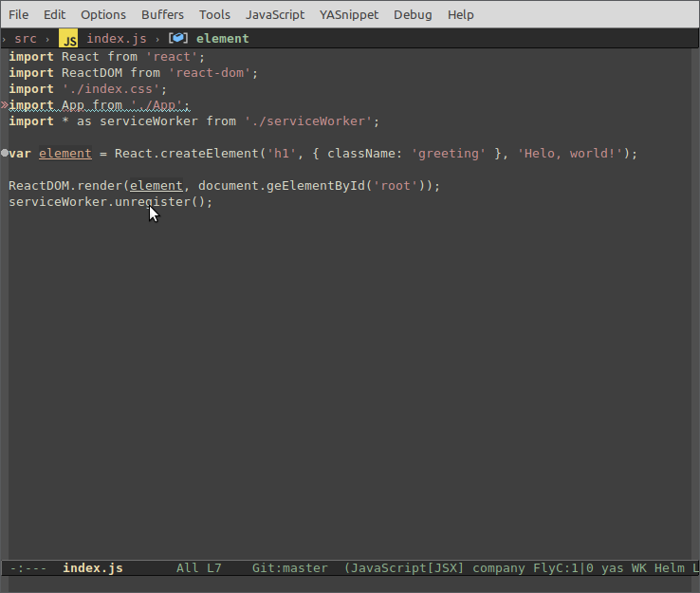Click the index.js buffer name in mode line

click(x=92, y=568)
